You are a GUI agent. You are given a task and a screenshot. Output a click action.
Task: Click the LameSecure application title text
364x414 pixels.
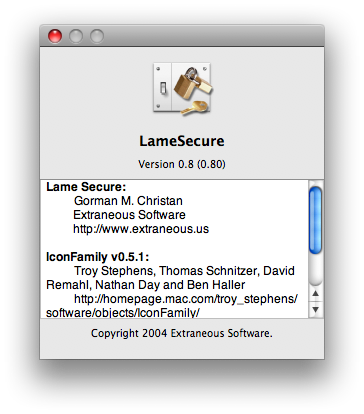(182, 141)
